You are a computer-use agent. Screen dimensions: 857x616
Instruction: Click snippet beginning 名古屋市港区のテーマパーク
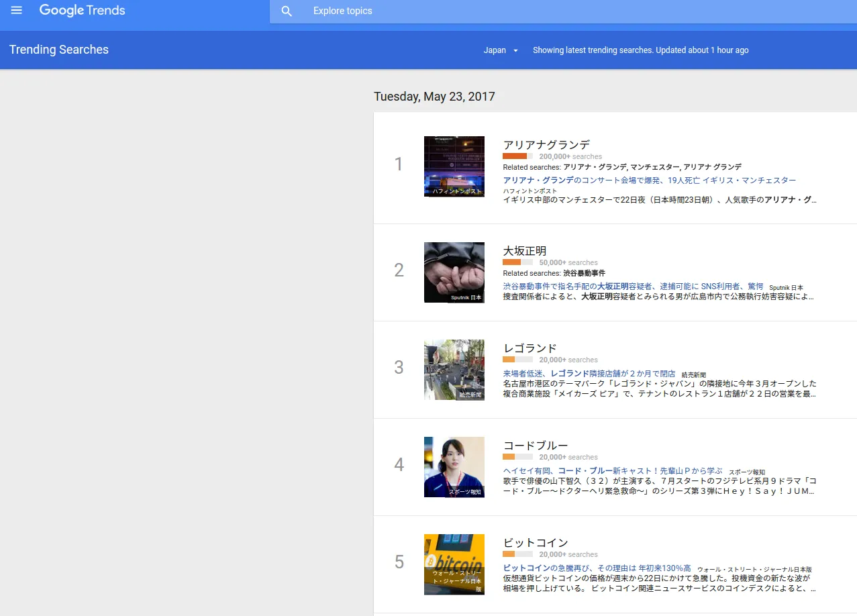coord(660,389)
